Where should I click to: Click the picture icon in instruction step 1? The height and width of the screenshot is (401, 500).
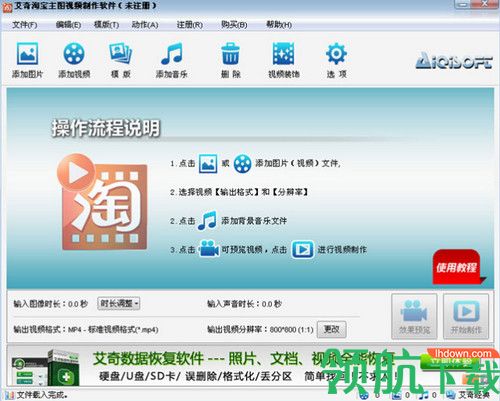(208, 163)
